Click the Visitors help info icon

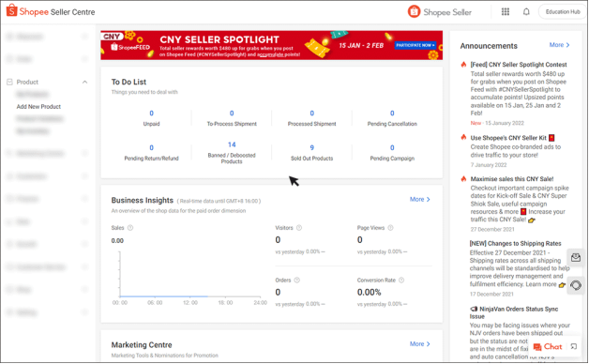(x=299, y=228)
